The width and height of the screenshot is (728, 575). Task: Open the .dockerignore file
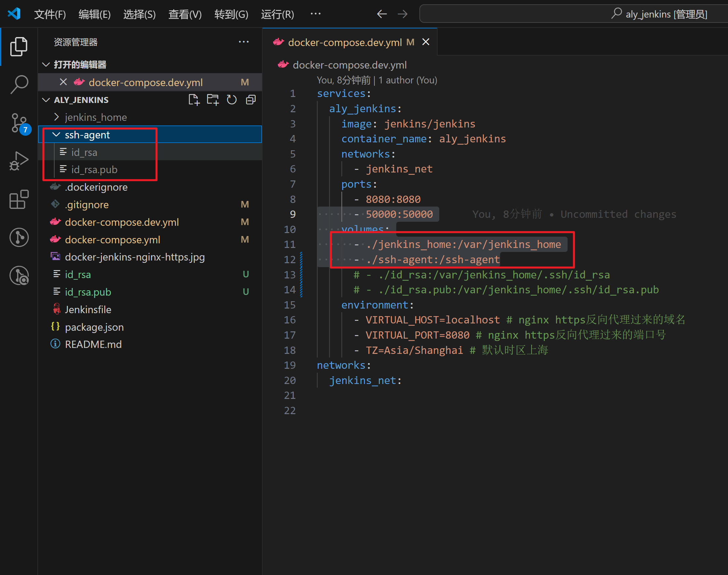(150, 187)
